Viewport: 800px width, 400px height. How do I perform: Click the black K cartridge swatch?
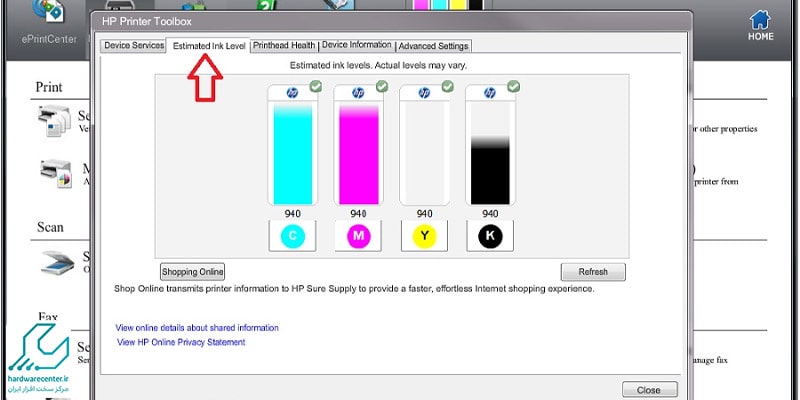click(x=490, y=236)
